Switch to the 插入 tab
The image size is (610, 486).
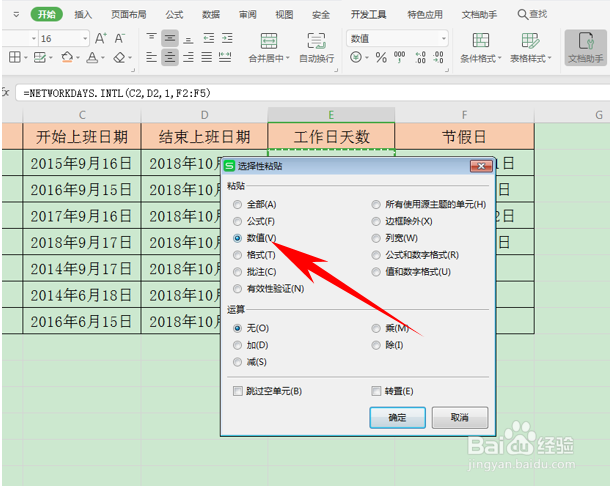click(x=83, y=15)
